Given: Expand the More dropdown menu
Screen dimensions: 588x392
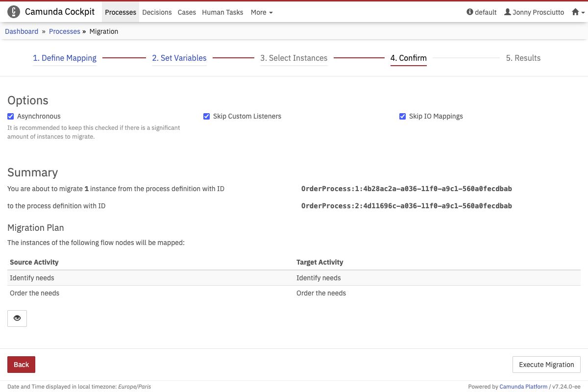Looking at the screenshot, I should (261, 12).
